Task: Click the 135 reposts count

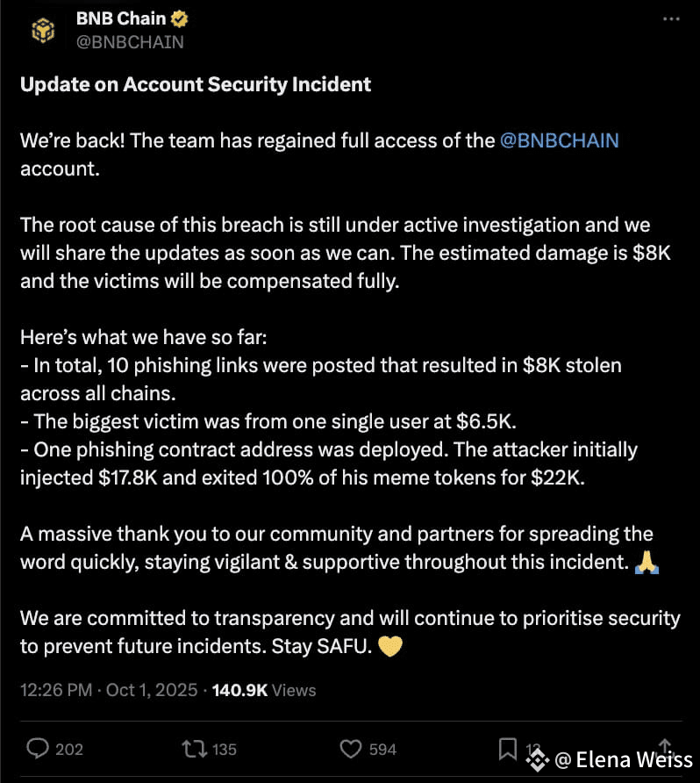Action: (x=225, y=749)
